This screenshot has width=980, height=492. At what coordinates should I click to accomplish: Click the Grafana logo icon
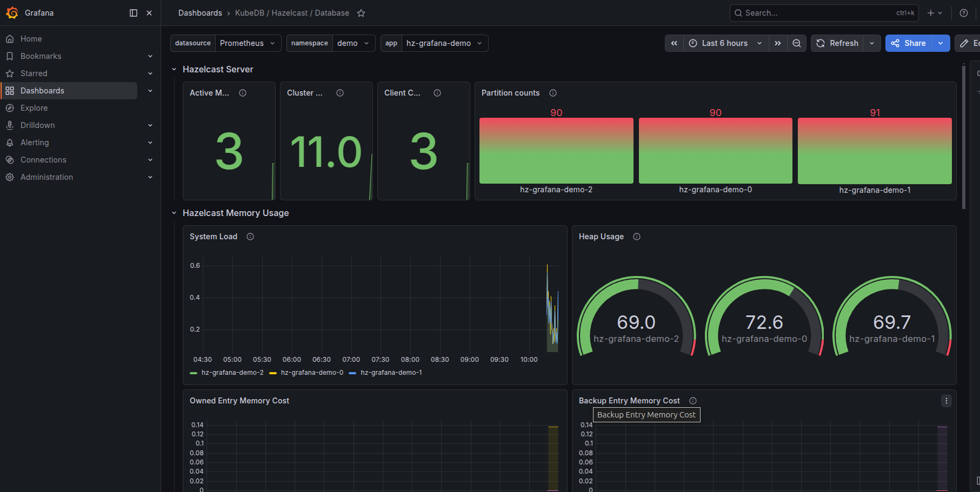pos(12,13)
